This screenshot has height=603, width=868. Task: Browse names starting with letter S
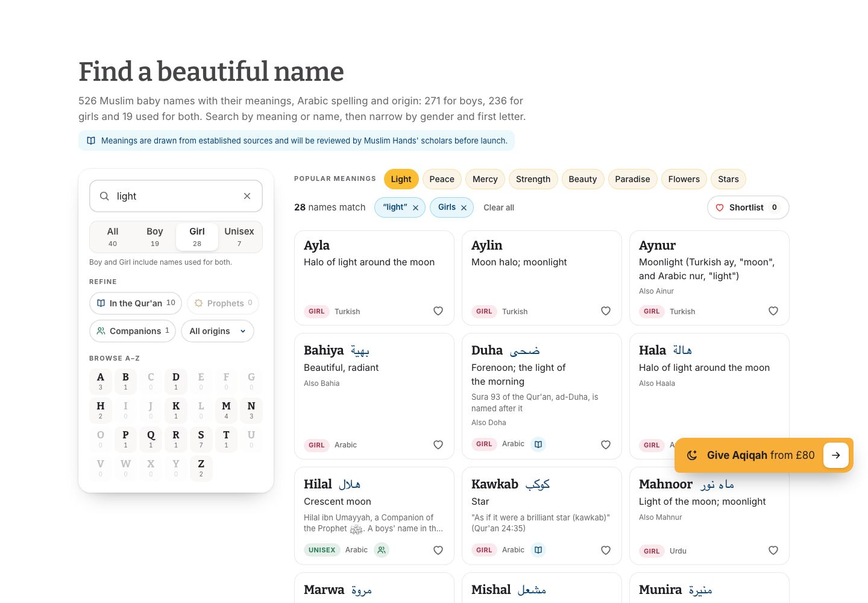point(201,439)
